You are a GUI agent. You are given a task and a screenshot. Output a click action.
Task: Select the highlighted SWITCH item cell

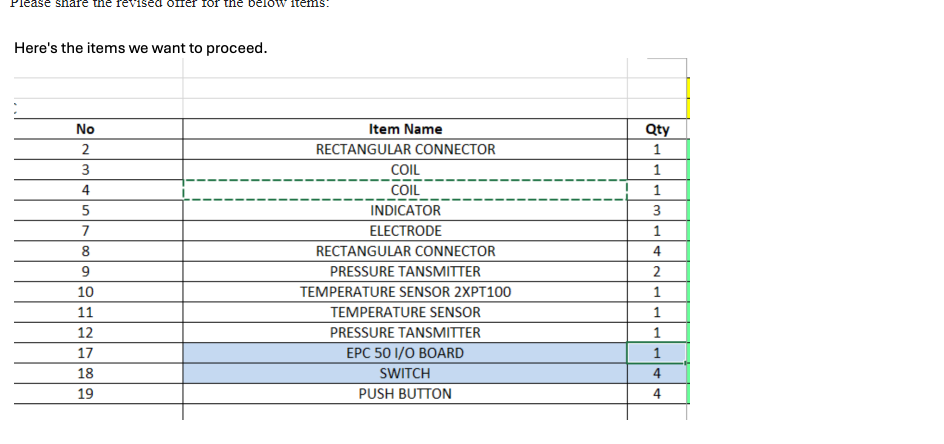(x=405, y=373)
